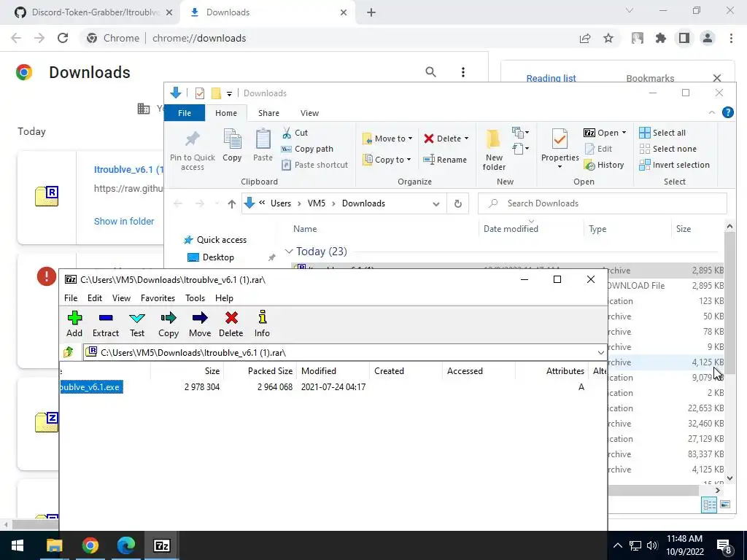
Task: Select Desktop in Explorer Quick access
Action: coord(217,257)
